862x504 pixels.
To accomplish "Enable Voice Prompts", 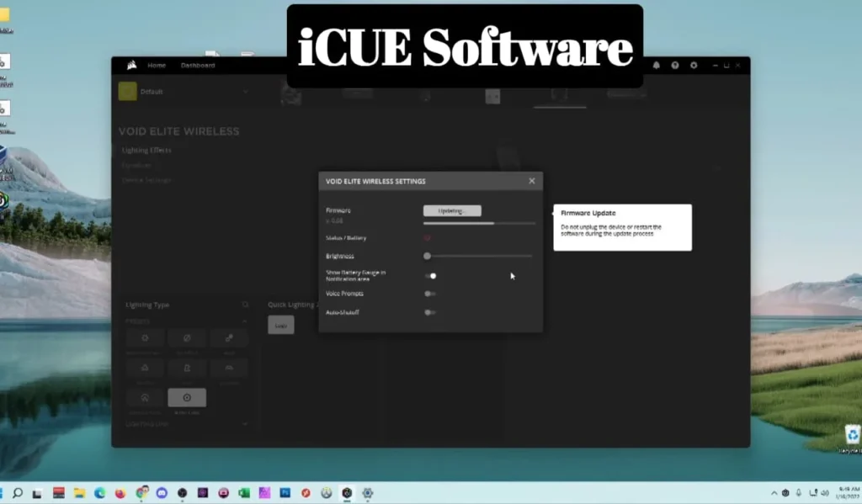I will pyautogui.click(x=430, y=294).
